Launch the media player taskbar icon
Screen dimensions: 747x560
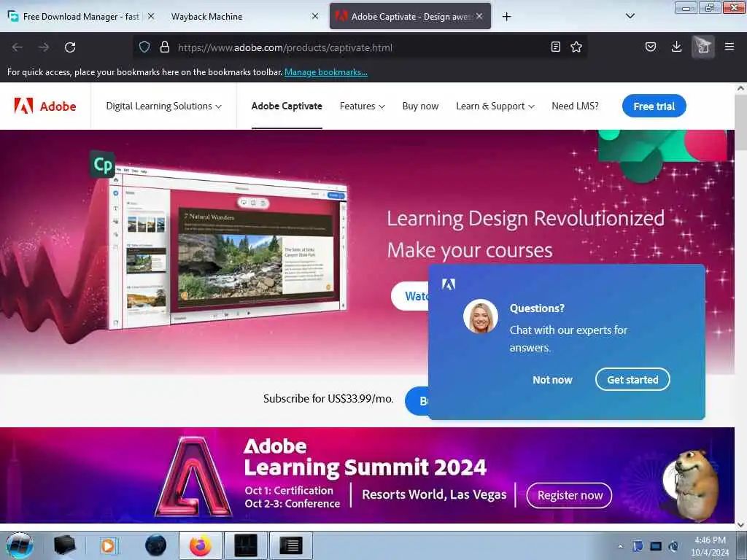108,545
